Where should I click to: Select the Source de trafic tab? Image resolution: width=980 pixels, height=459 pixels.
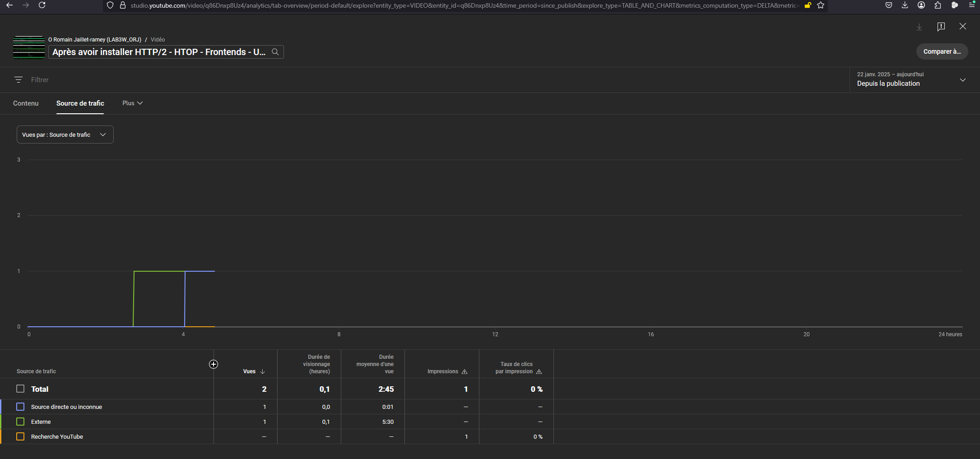(80, 103)
